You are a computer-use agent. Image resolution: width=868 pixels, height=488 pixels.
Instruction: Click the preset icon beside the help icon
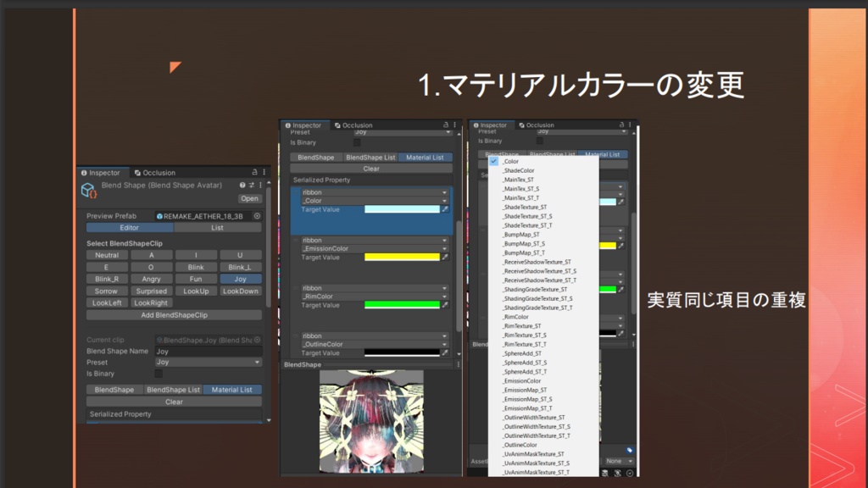click(251, 186)
